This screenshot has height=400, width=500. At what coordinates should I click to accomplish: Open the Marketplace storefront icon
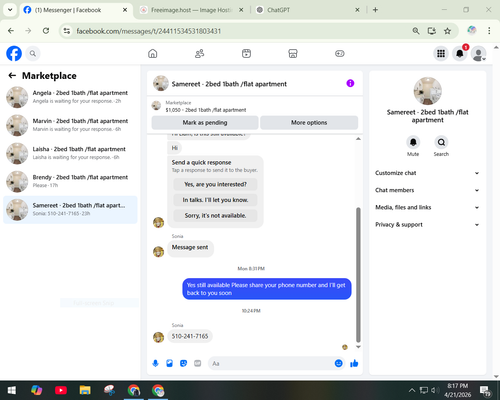(293, 53)
